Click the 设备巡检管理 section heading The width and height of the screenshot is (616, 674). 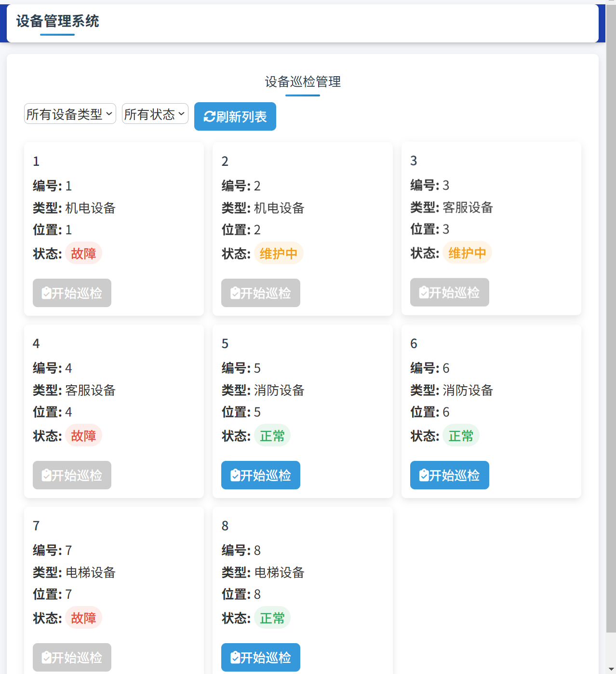point(303,82)
